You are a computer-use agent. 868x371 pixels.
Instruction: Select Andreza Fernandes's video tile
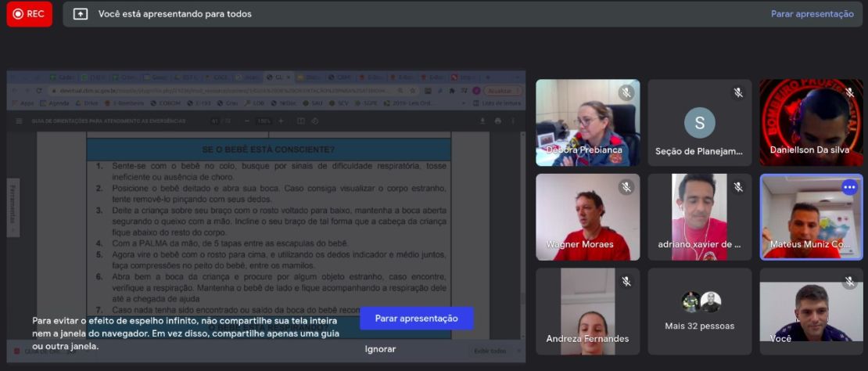click(588, 312)
